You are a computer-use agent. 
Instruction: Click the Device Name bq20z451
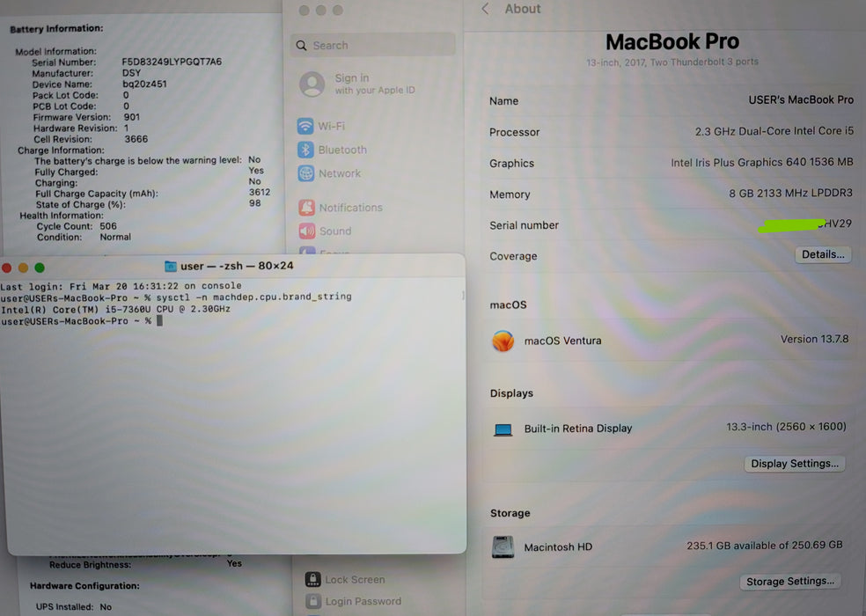click(x=144, y=84)
